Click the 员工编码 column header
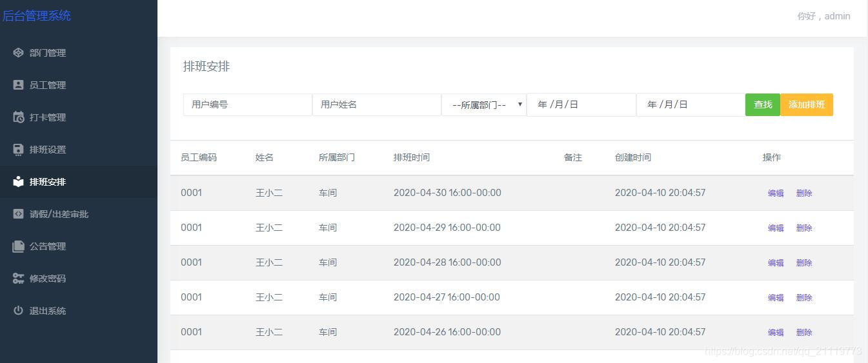The height and width of the screenshot is (363, 868). pos(199,157)
